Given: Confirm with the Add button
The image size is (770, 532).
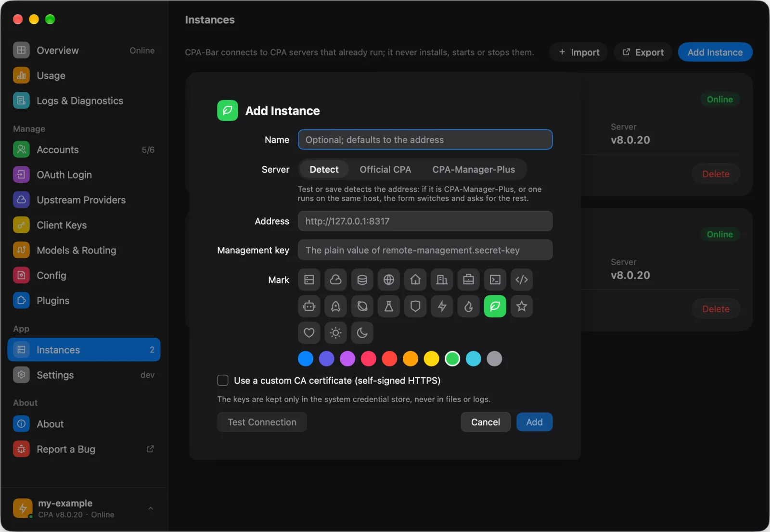Looking at the screenshot, I should click(x=534, y=422).
